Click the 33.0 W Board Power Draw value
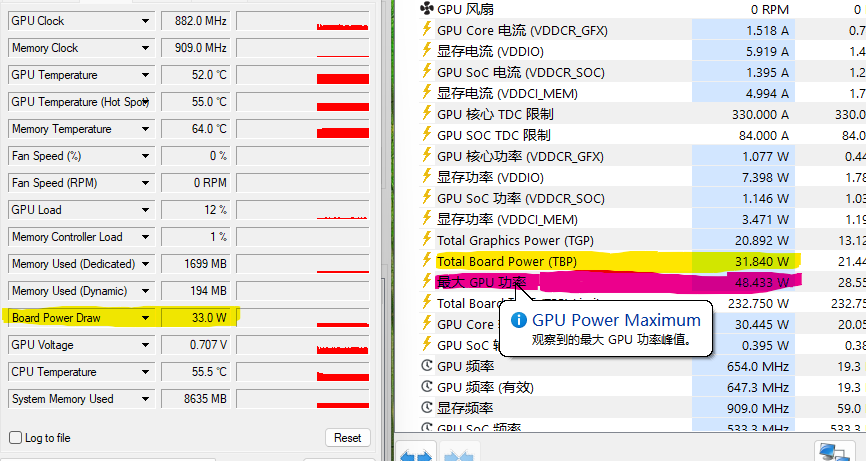866x461 pixels. coord(196,318)
